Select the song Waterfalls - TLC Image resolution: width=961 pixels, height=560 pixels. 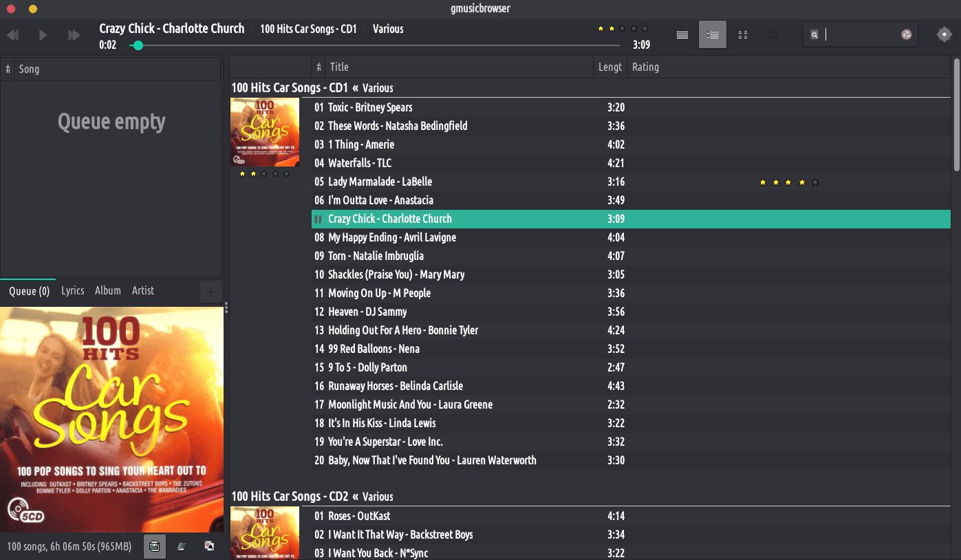pos(631,163)
